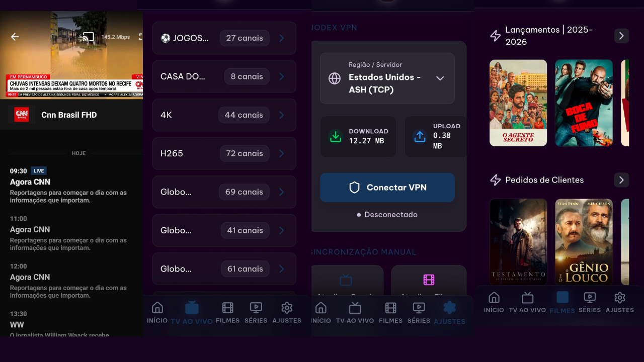Open TV AO VIVO in the movies screen

[527, 302]
